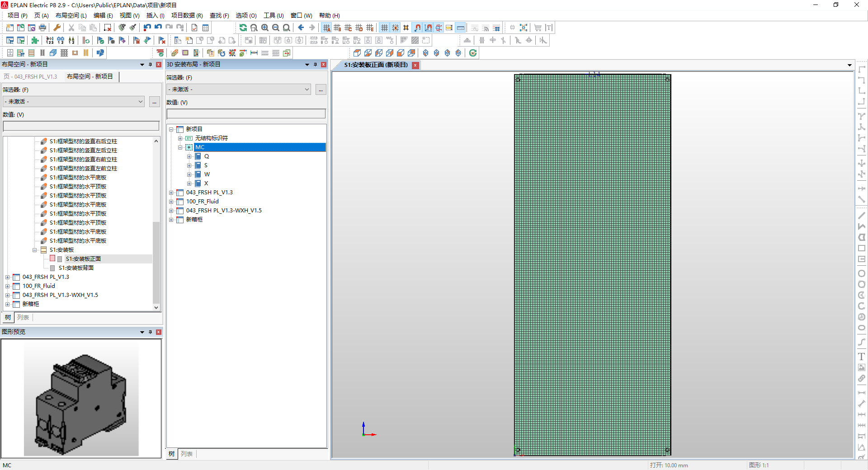Check the checkbox beside S1:安装板正面
Viewport: 868px width, 470px height.
click(x=52, y=258)
